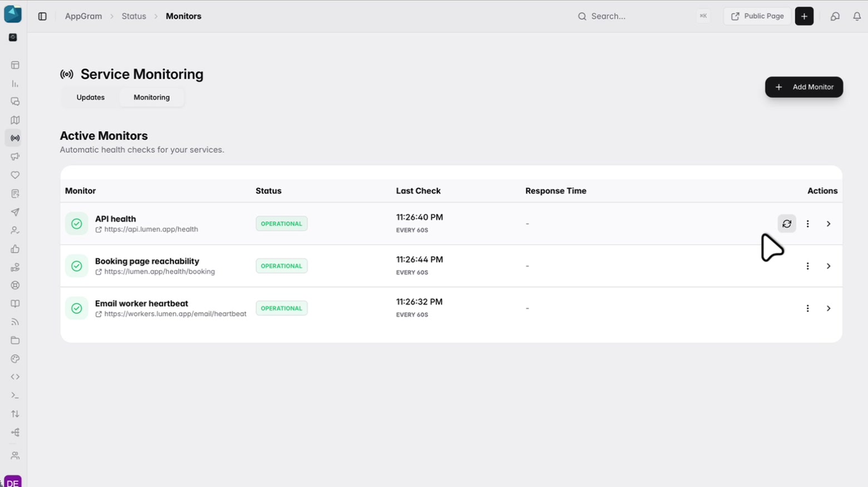Open the workers.lumen.app/email/heartbeat link

click(171, 314)
